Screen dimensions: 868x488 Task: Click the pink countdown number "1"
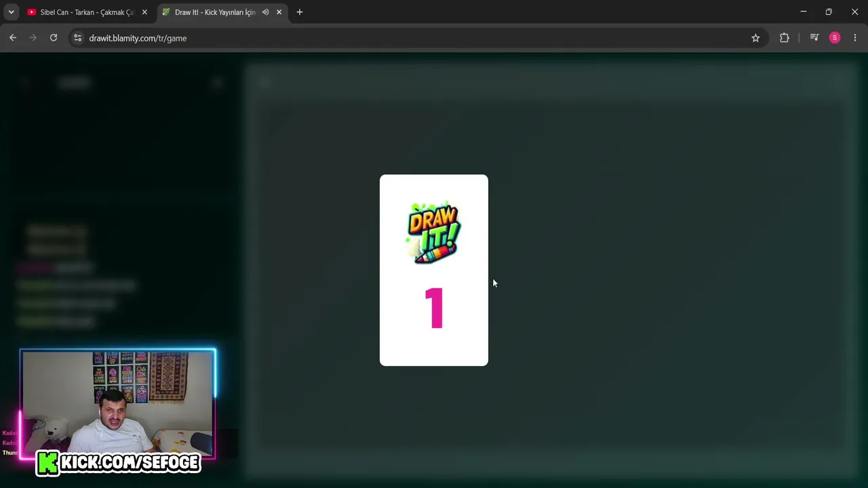[434, 308]
